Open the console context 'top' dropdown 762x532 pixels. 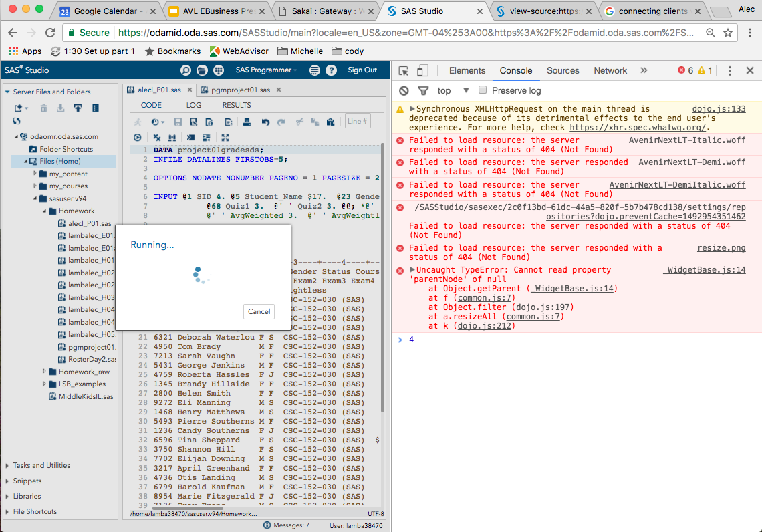453,90
